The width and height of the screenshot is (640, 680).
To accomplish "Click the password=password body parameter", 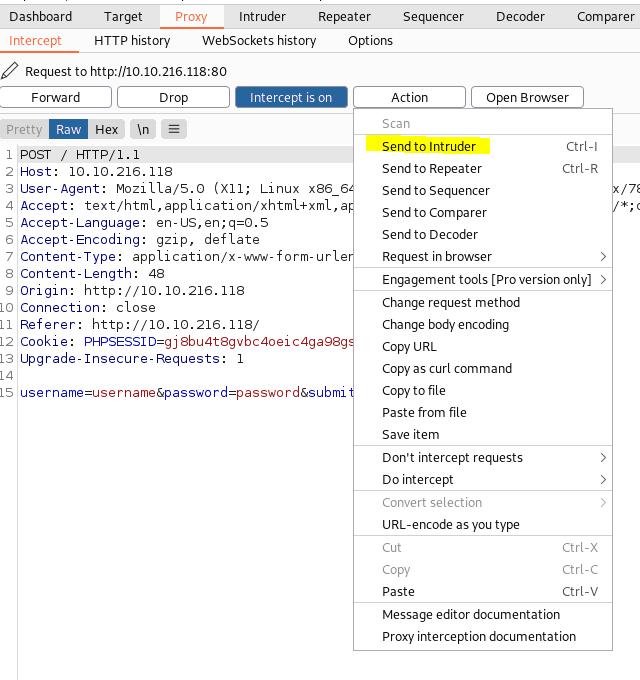I will click(232, 392).
